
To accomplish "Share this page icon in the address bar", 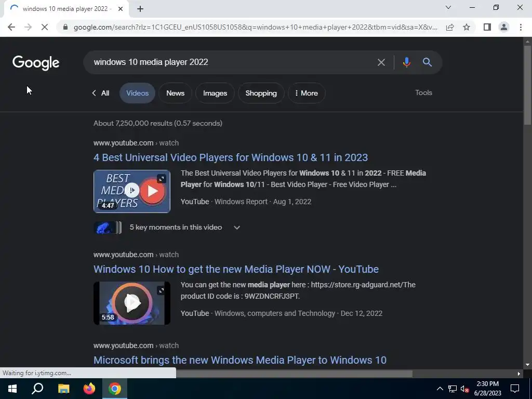I will point(450,27).
